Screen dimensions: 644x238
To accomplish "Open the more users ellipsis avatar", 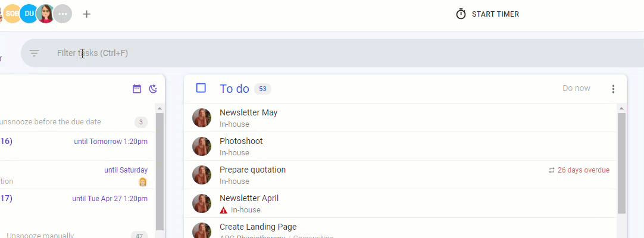I will point(63,14).
